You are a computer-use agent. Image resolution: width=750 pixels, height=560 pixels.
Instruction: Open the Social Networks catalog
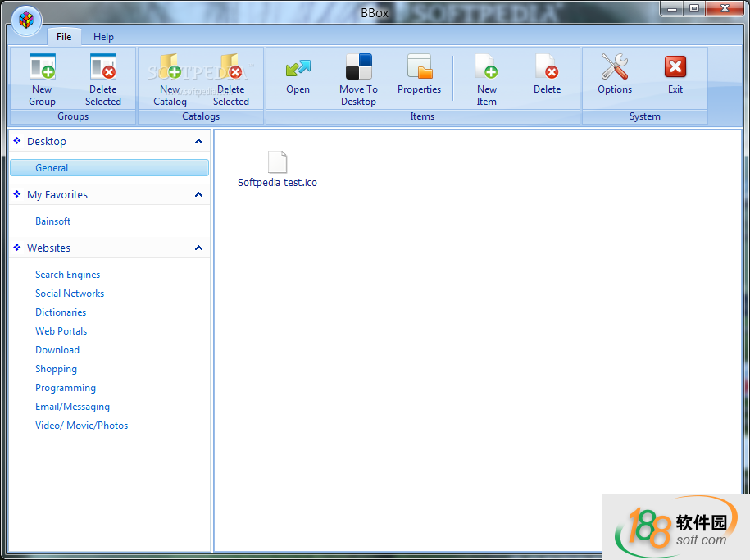[70, 294]
